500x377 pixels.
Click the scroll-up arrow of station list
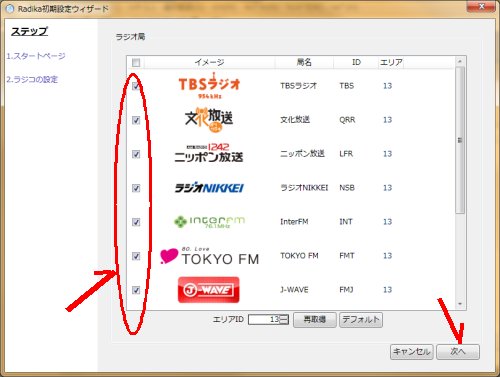coord(460,62)
